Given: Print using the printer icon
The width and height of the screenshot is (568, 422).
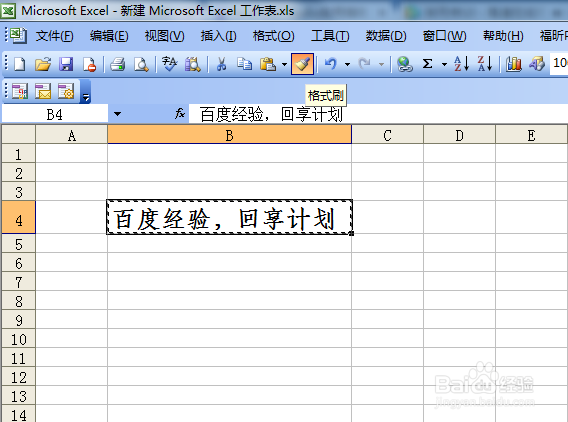Looking at the screenshot, I should (x=118, y=64).
